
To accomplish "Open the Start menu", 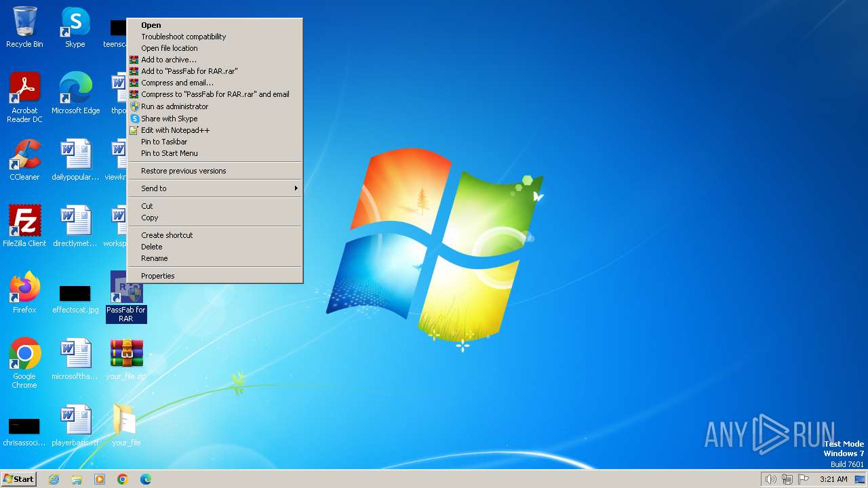I will (19, 479).
